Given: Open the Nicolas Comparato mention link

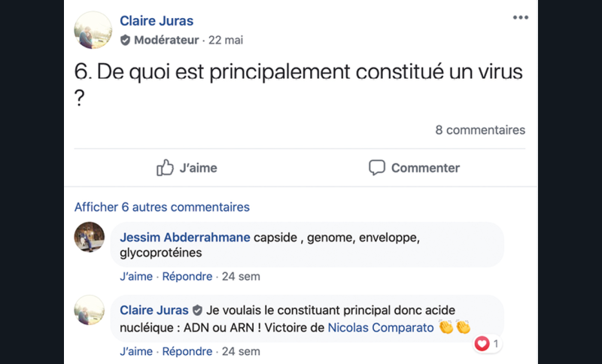Looking at the screenshot, I should coord(381,328).
